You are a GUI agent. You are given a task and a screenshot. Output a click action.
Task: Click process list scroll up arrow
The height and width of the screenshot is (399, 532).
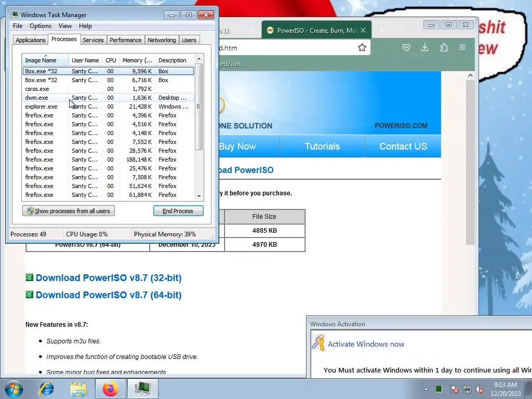click(199, 59)
